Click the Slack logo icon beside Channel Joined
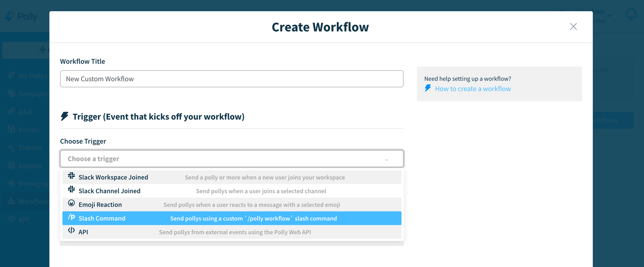644x267 pixels. click(x=71, y=190)
